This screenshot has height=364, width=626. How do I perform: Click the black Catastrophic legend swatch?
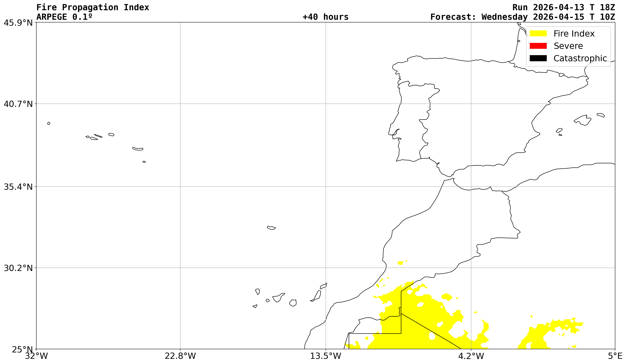click(x=538, y=58)
